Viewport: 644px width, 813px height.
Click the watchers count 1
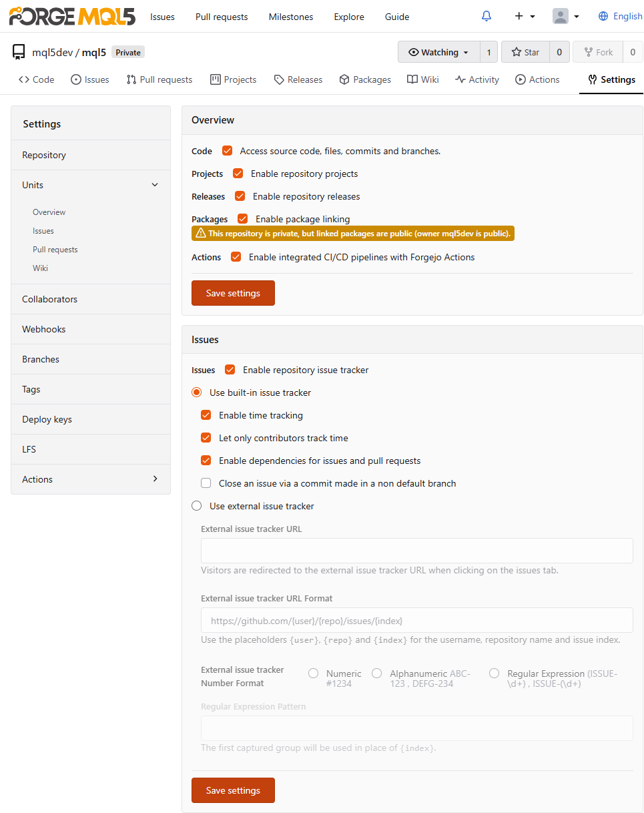point(489,52)
